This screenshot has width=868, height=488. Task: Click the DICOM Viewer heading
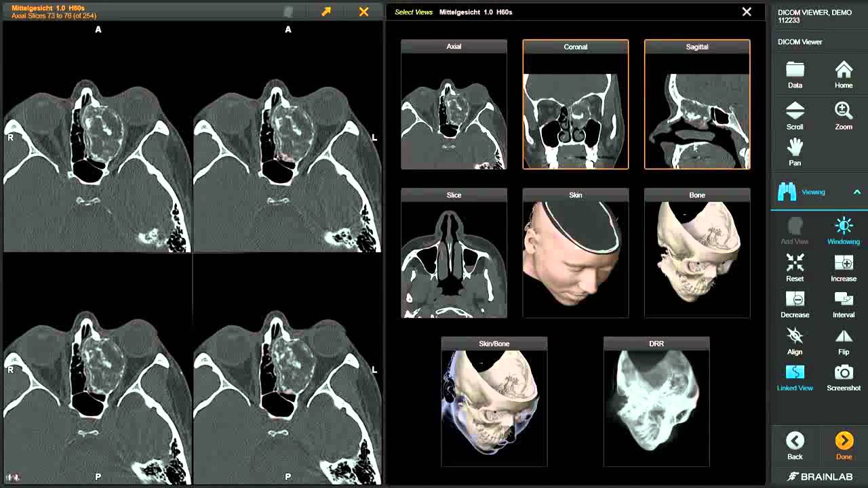[x=800, y=42]
